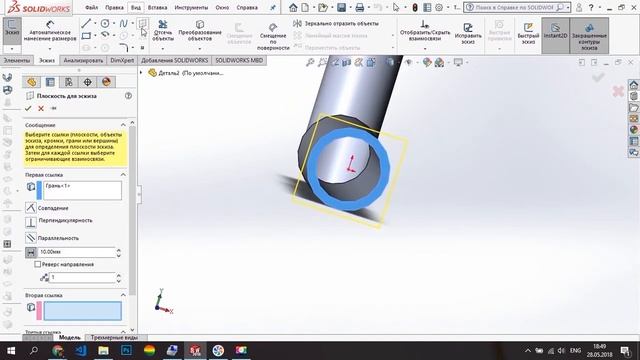Click Home icon in the top toolbar

tap(293, 7)
